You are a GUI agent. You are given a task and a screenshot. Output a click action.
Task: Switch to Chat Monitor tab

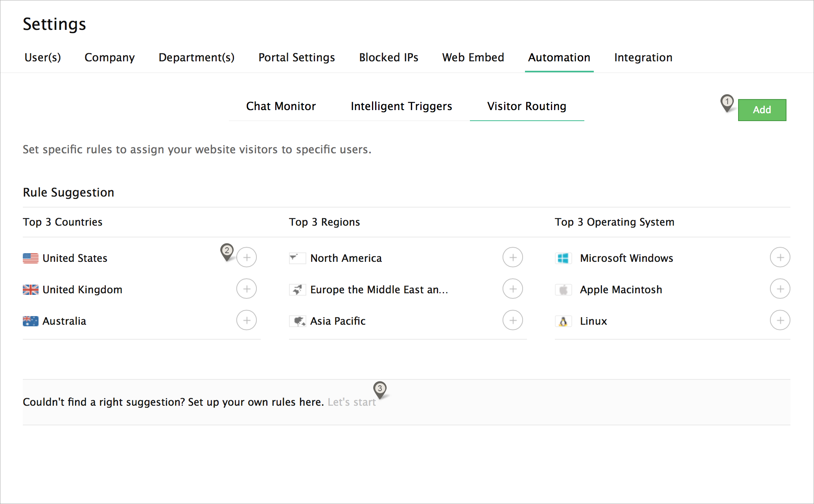click(x=281, y=106)
